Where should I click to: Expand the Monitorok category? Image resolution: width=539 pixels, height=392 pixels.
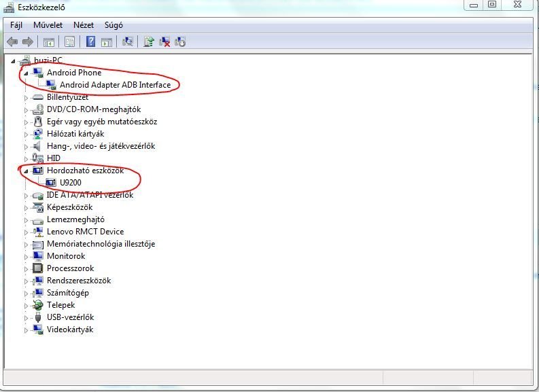[x=26, y=257]
